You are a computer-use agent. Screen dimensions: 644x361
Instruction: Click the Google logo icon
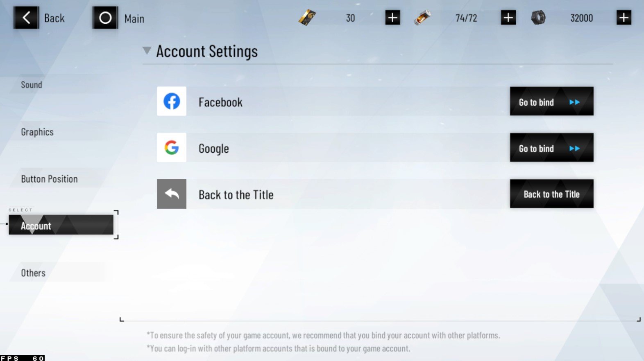click(x=172, y=147)
